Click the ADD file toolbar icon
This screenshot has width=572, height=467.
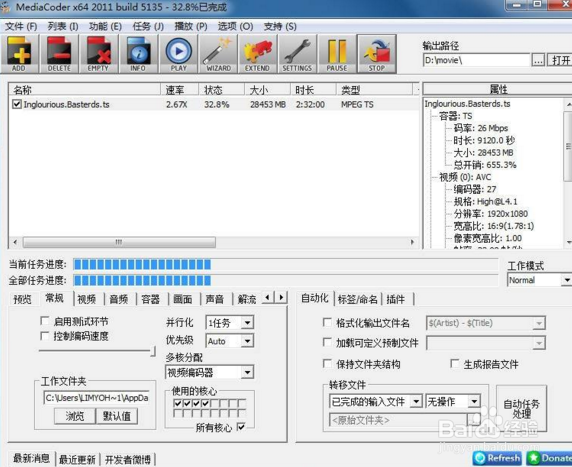click(x=19, y=54)
